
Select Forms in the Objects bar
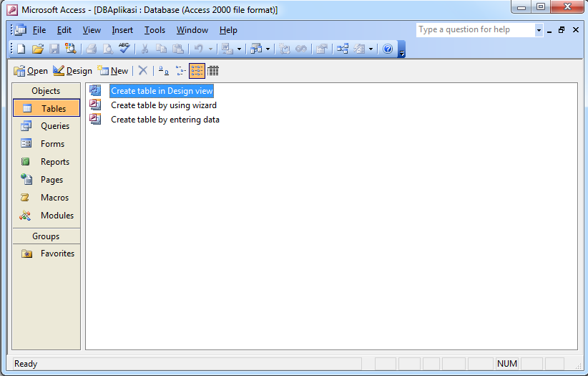click(x=46, y=143)
